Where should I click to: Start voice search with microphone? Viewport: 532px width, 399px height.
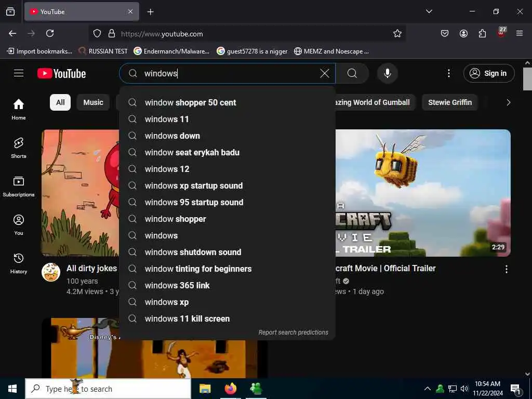(387, 73)
